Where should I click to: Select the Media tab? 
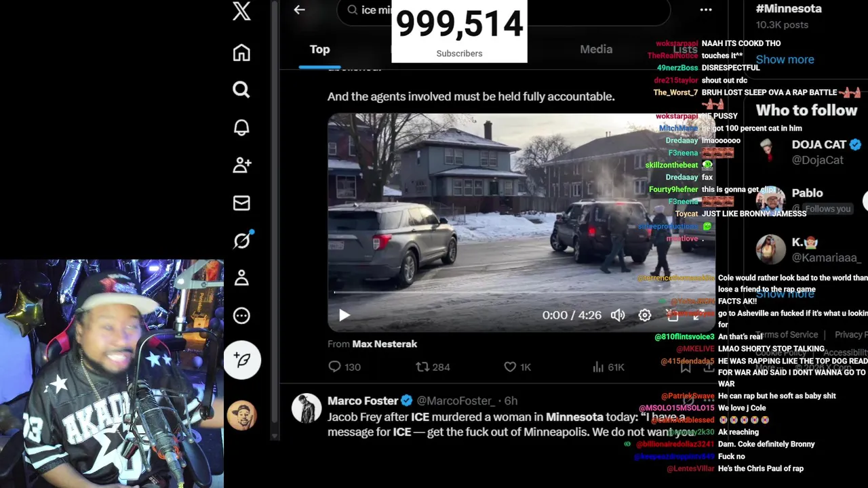596,49
